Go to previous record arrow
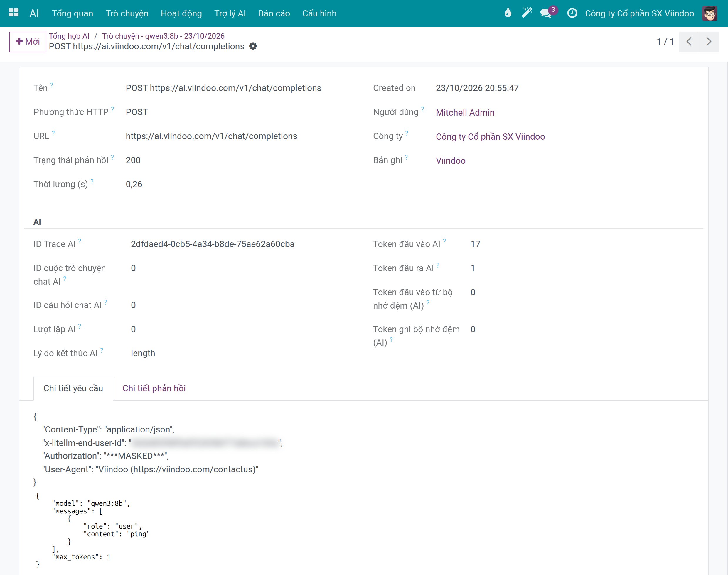 click(x=689, y=42)
